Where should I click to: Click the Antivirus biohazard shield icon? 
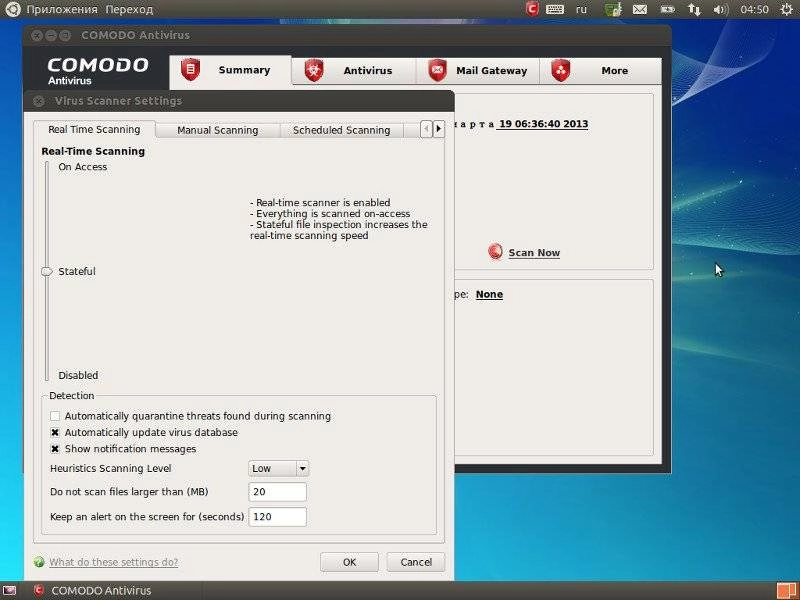[314, 70]
